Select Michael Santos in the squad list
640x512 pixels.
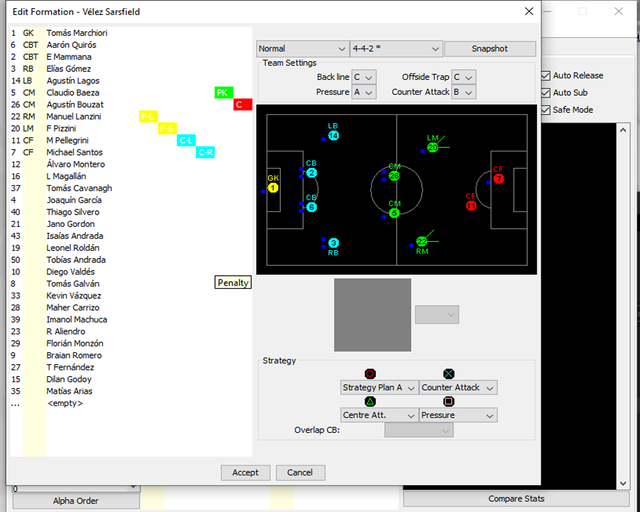pos(74,152)
